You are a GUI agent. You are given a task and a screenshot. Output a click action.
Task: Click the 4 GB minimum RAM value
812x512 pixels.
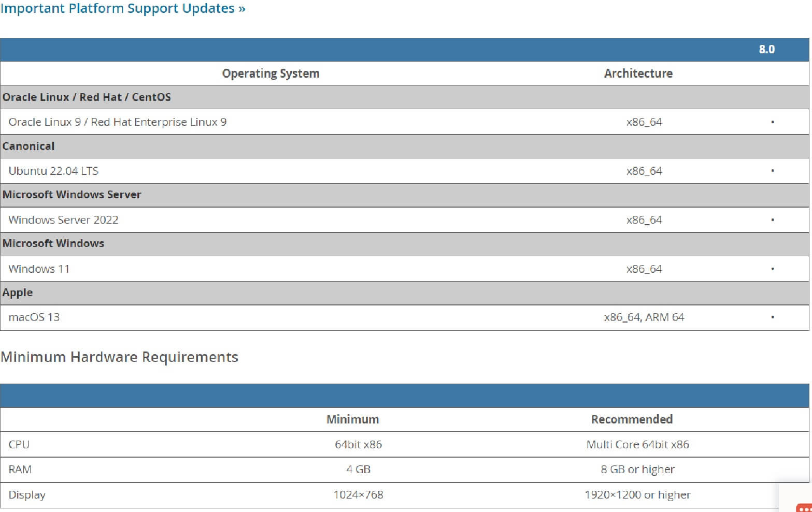pyautogui.click(x=358, y=470)
